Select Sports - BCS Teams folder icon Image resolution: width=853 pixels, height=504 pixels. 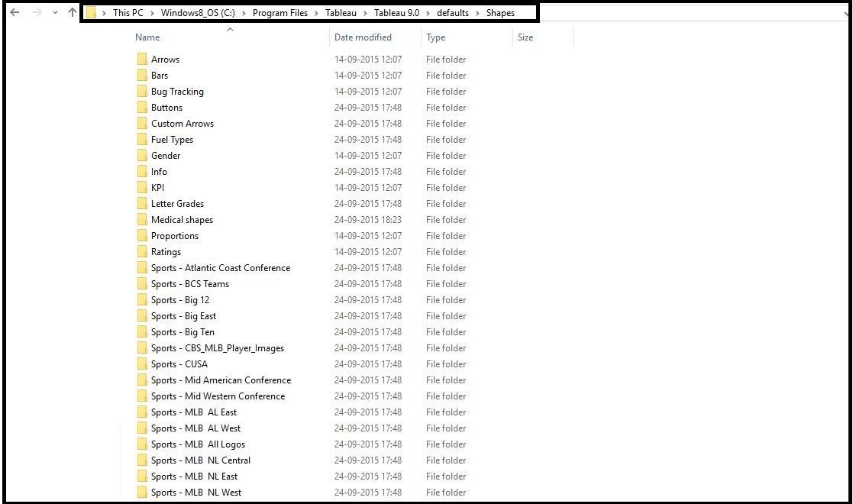coord(142,284)
